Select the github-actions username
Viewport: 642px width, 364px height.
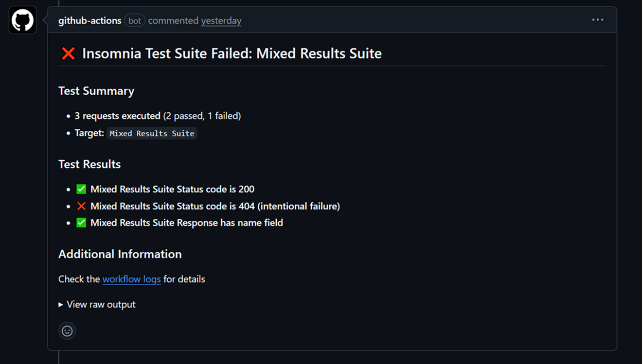pos(89,20)
